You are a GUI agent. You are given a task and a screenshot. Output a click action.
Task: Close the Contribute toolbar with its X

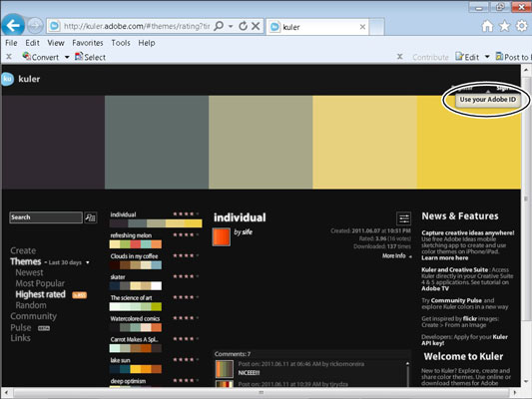(x=400, y=57)
